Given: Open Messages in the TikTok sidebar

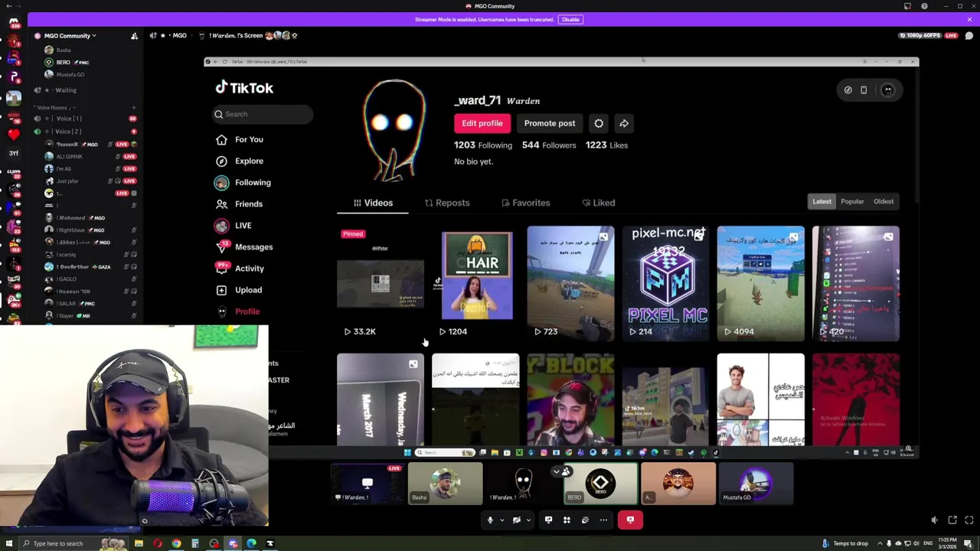Looking at the screenshot, I should pyautogui.click(x=244, y=246).
